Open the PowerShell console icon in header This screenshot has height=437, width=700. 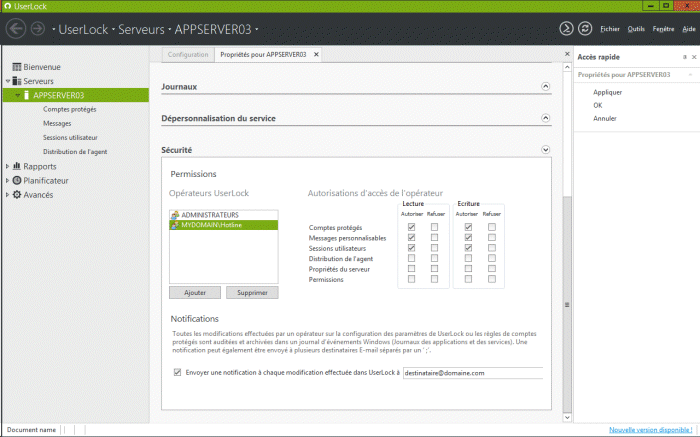coord(566,29)
